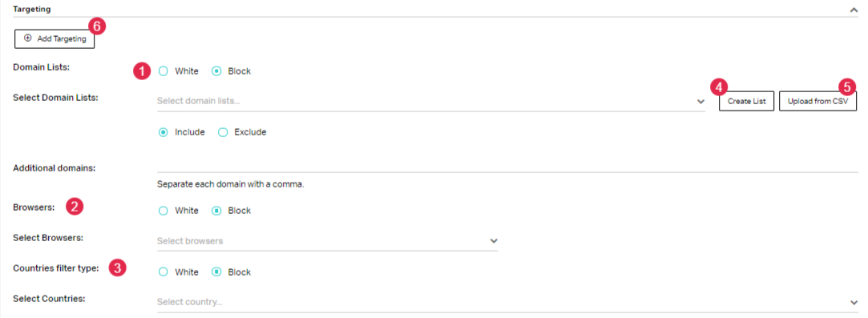This screenshot has width=868, height=318.
Task: Click the plus icon in Add Targeting
Action: pyautogui.click(x=28, y=38)
